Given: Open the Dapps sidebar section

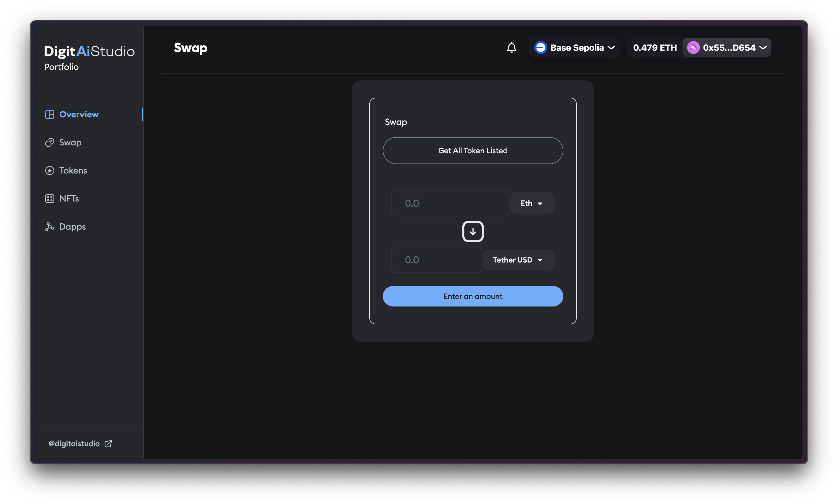Looking at the screenshot, I should click(x=72, y=227).
